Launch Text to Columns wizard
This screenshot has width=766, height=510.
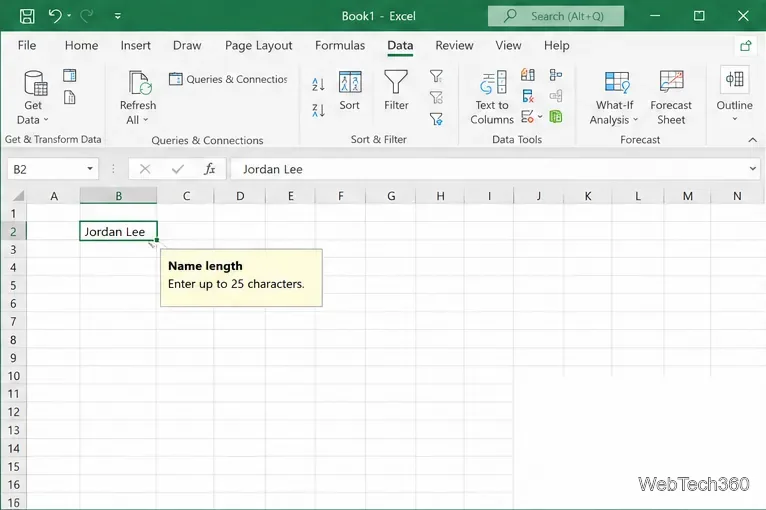click(492, 97)
